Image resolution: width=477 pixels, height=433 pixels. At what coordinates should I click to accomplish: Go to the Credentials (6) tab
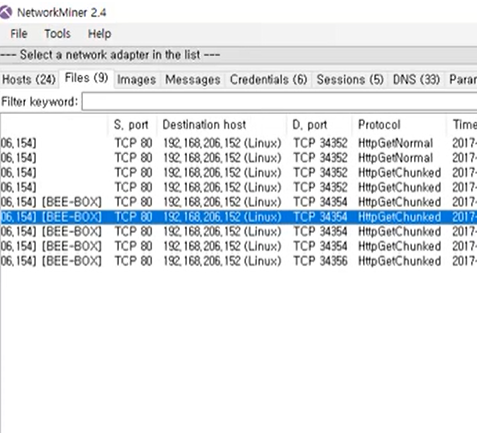(x=268, y=80)
